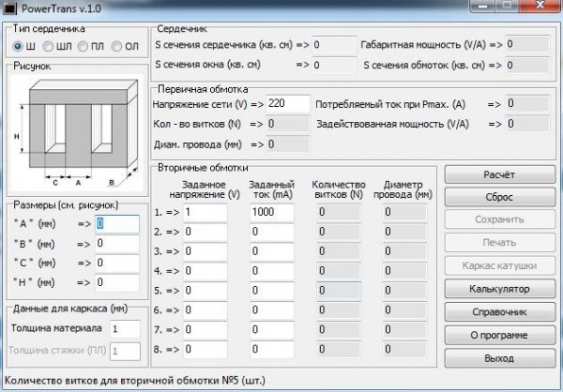Minimize the PowerTrans window
This screenshot has width=563, height=392.
click(482, 7)
